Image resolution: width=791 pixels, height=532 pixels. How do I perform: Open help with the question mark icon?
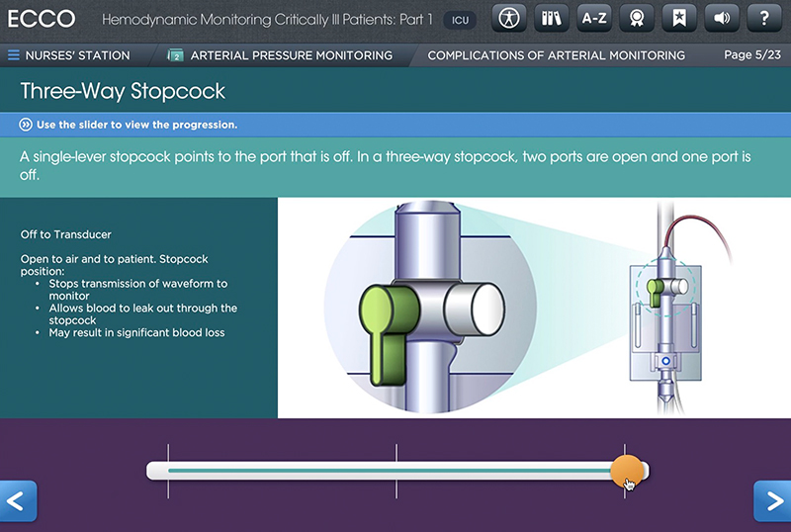click(x=764, y=18)
